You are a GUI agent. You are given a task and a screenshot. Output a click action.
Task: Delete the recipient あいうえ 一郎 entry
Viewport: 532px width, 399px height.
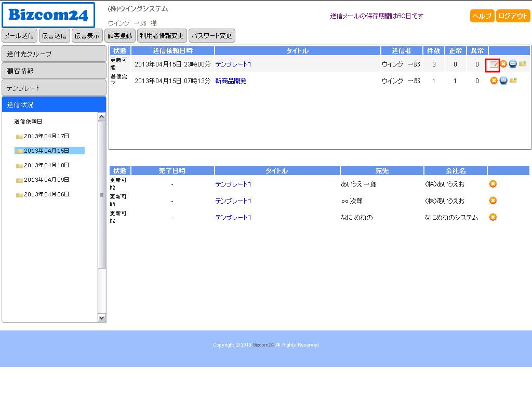click(493, 184)
